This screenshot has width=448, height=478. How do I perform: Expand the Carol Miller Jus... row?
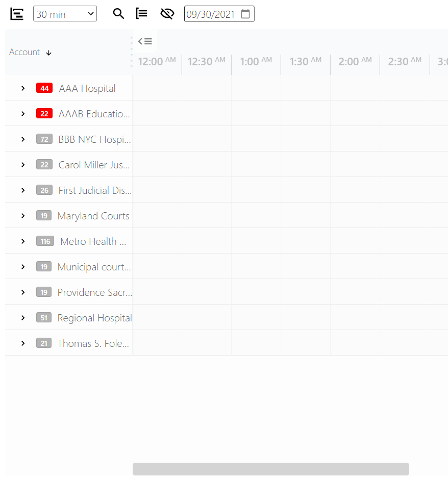(23, 165)
